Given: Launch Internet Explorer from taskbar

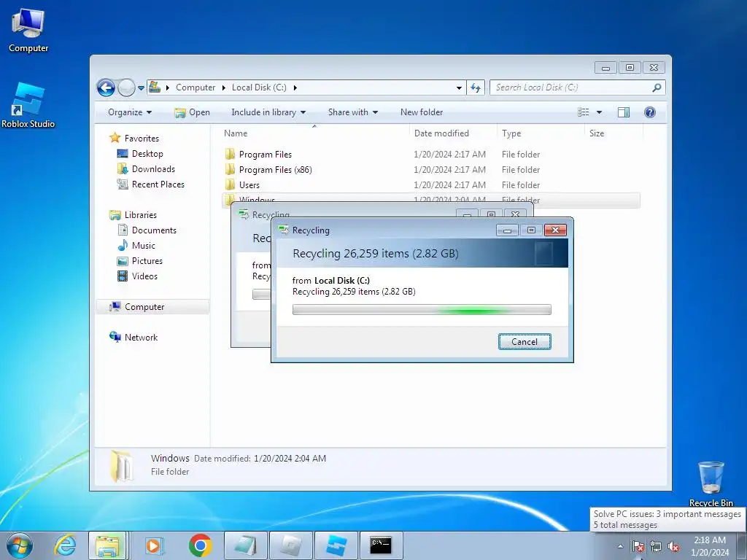Looking at the screenshot, I should pos(65,545).
